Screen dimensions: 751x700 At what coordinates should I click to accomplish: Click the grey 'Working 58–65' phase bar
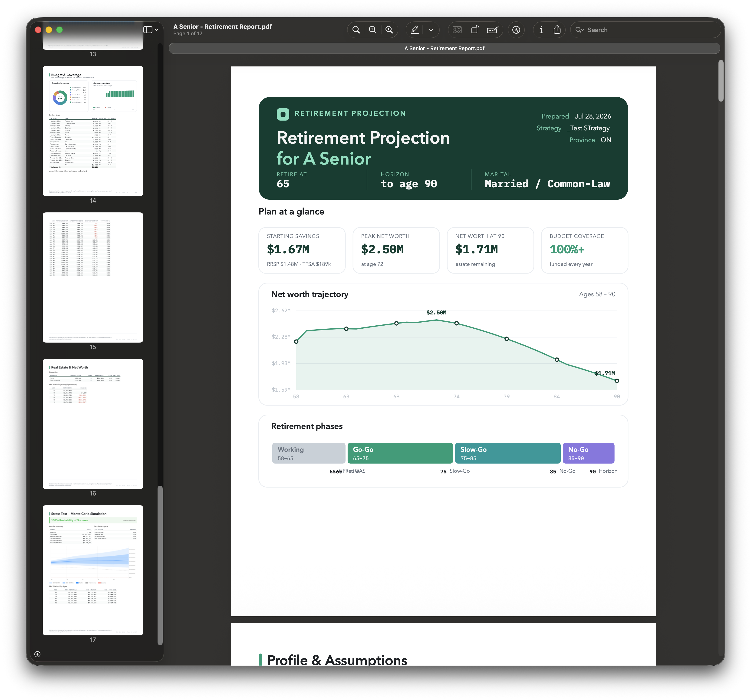pos(309,453)
